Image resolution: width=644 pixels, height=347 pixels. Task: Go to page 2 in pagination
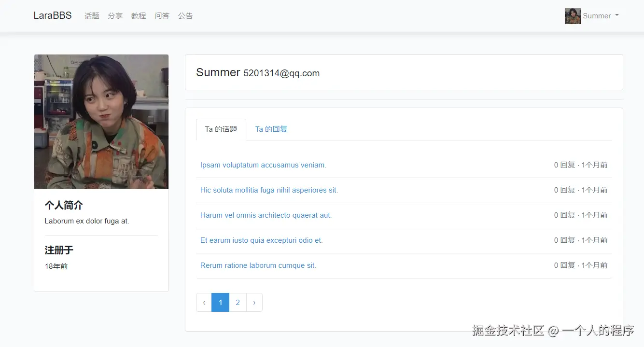pos(238,303)
